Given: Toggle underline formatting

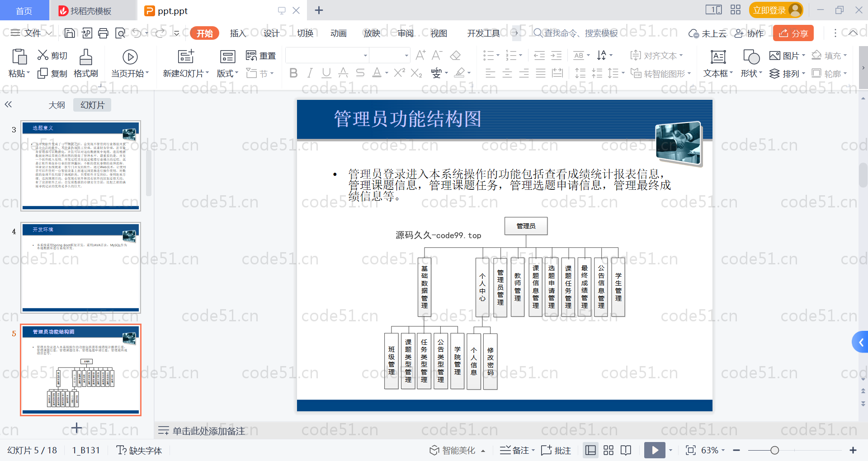Looking at the screenshot, I should (326, 73).
